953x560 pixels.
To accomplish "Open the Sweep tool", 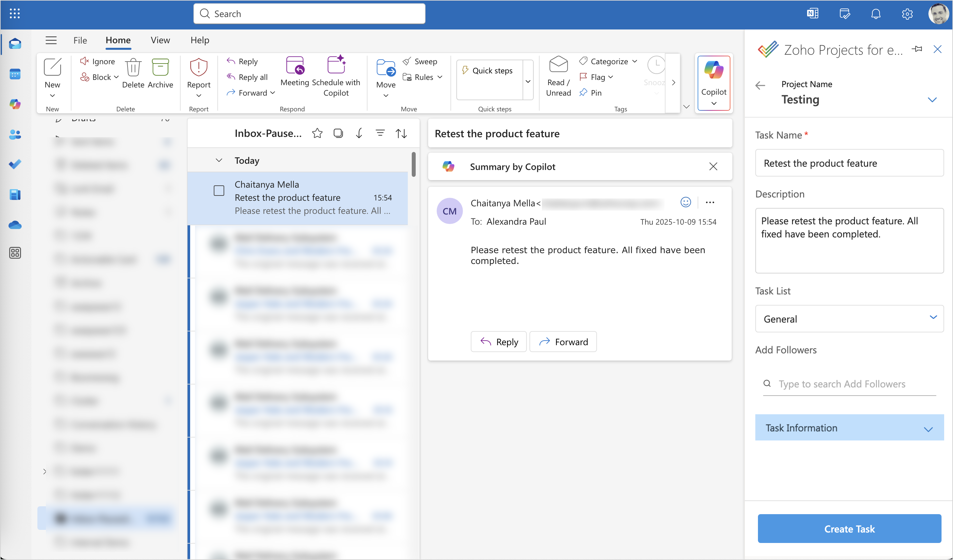I will coord(420,61).
